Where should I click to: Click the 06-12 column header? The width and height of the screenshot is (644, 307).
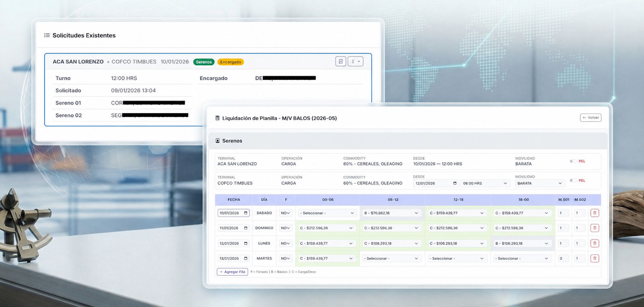tap(393, 200)
